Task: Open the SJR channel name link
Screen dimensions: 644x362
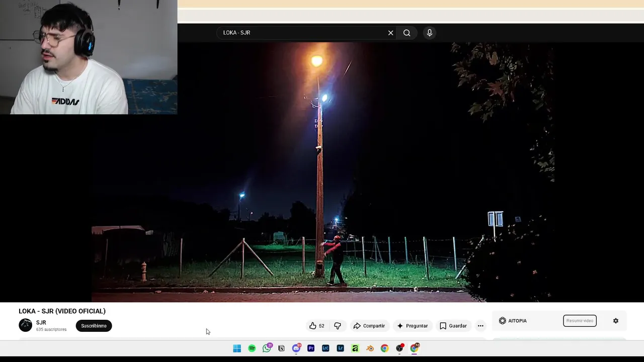Action: (x=41, y=323)
